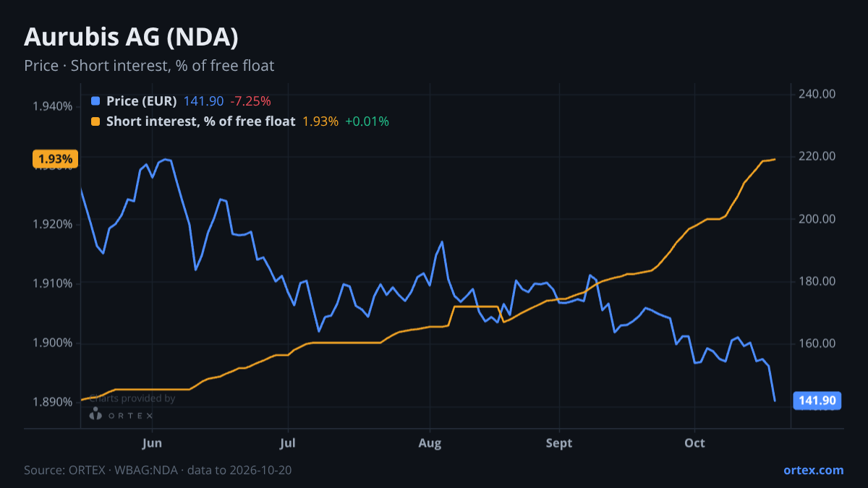Image resolution: width=868 pixels, height=488 pixels.
Task: Click the +0.01% short interest change value
Action: pos(367,121)
